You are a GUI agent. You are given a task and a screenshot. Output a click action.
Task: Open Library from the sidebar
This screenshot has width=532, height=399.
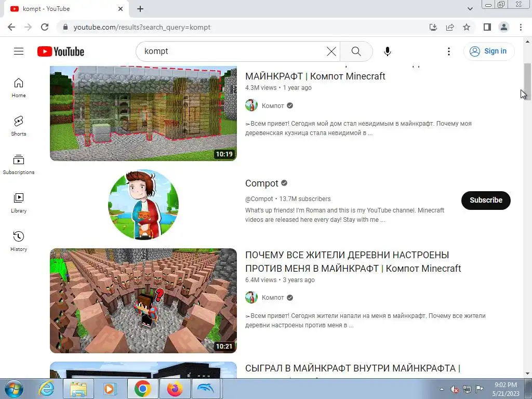(19, 203)
